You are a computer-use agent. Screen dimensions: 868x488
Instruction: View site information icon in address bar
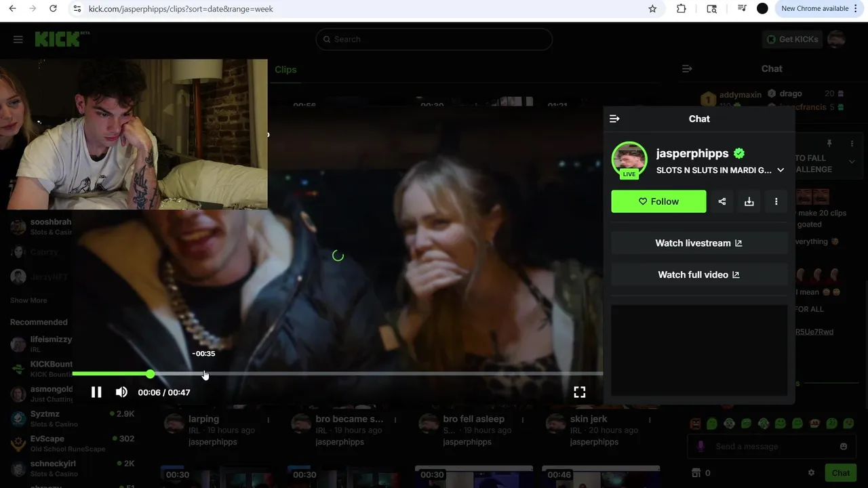pyautogui.click(x=77, y=9)
